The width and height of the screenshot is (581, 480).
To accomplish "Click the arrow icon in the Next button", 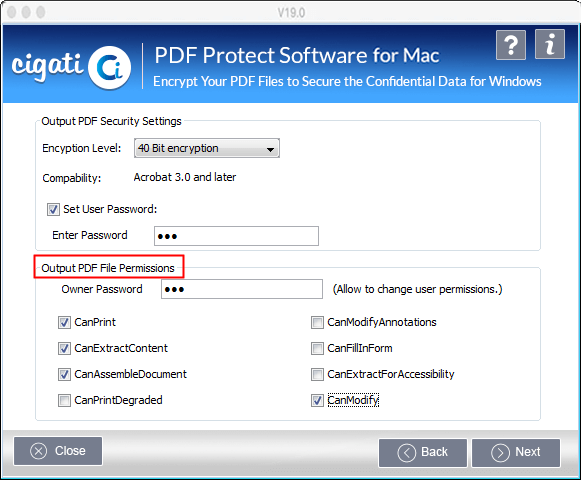I will click(x=500, y=453).
